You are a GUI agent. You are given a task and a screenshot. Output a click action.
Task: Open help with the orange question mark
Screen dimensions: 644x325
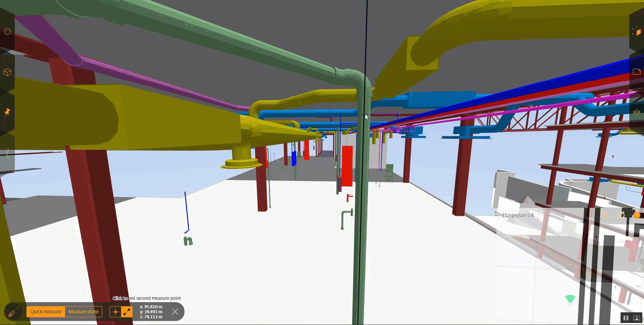(x=637, y=215)
